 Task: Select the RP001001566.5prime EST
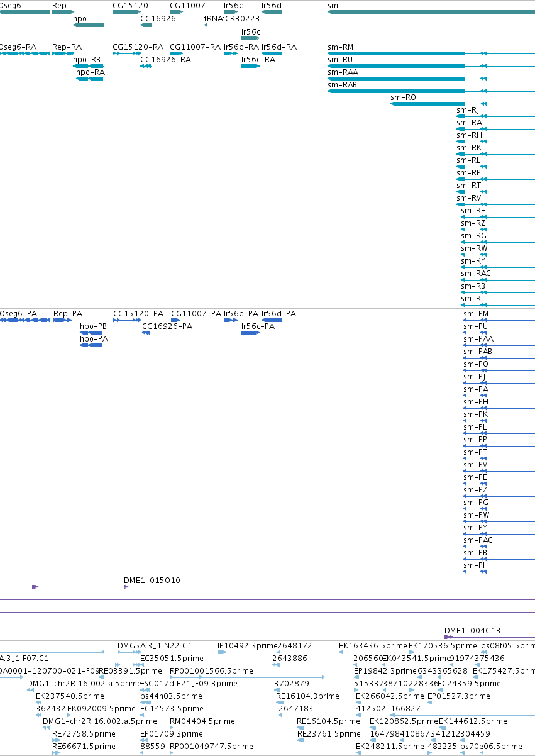[x=247, y=677]
